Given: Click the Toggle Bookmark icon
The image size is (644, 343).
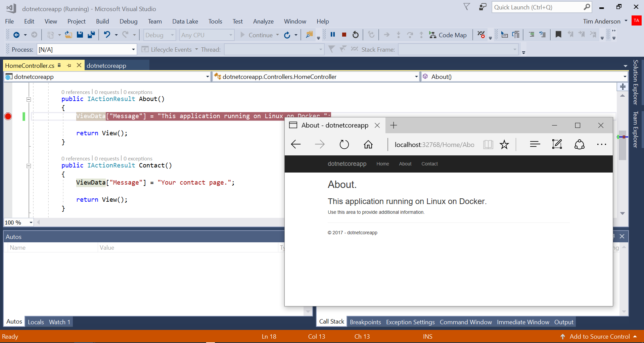Looking at the screenshot, I should (558, 35).
